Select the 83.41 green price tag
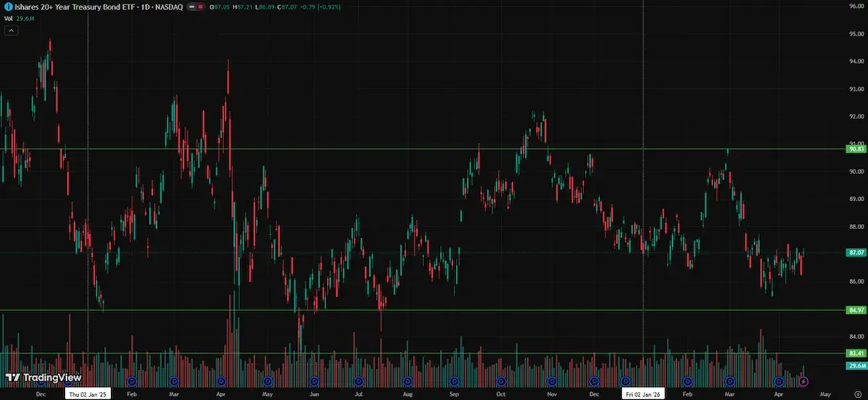 (856, 354)
